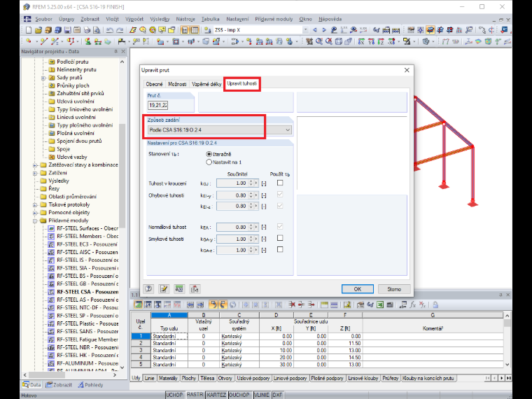Click the Uzlové vazby folder icon

coord(52,157)
